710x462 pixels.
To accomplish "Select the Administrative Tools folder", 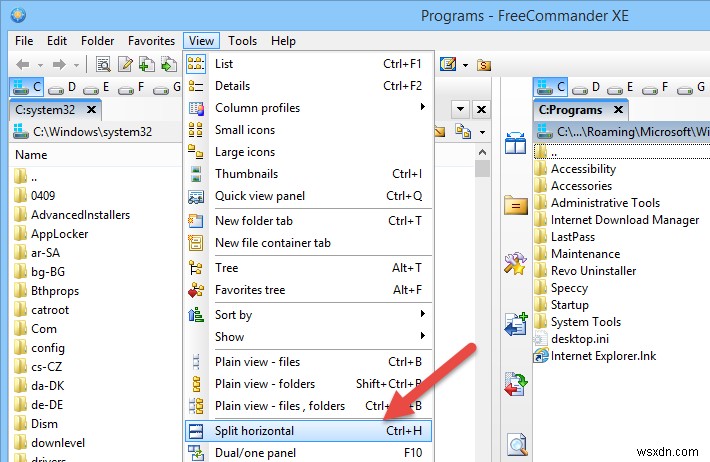I will [x=605, y=203].
